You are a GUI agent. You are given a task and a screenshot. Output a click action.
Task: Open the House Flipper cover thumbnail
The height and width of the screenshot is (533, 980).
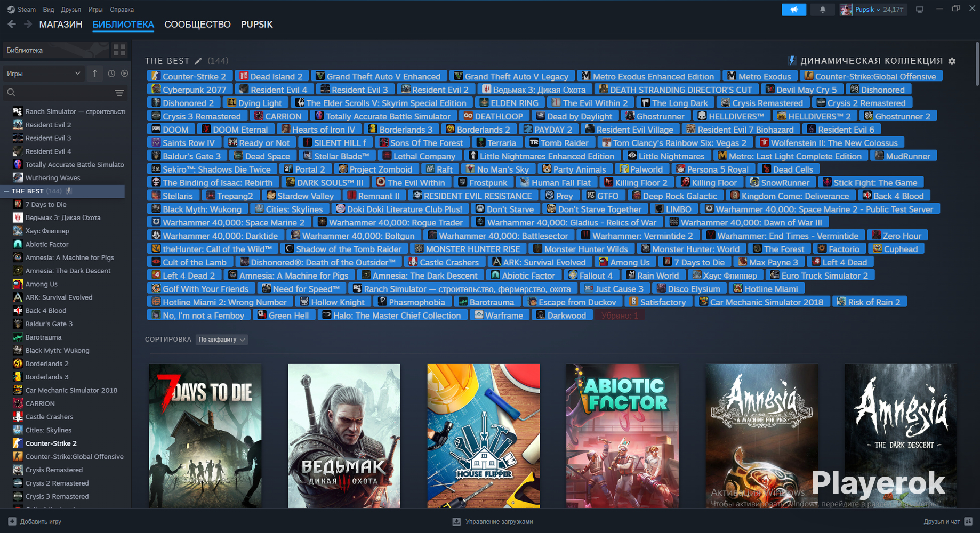point(483,436)
